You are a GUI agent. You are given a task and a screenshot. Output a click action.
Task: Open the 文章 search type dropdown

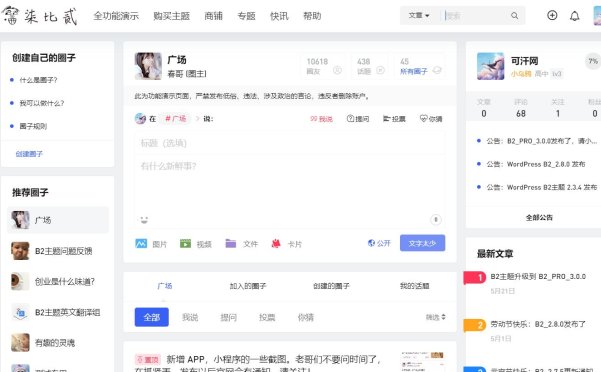[x=419, y=16]
